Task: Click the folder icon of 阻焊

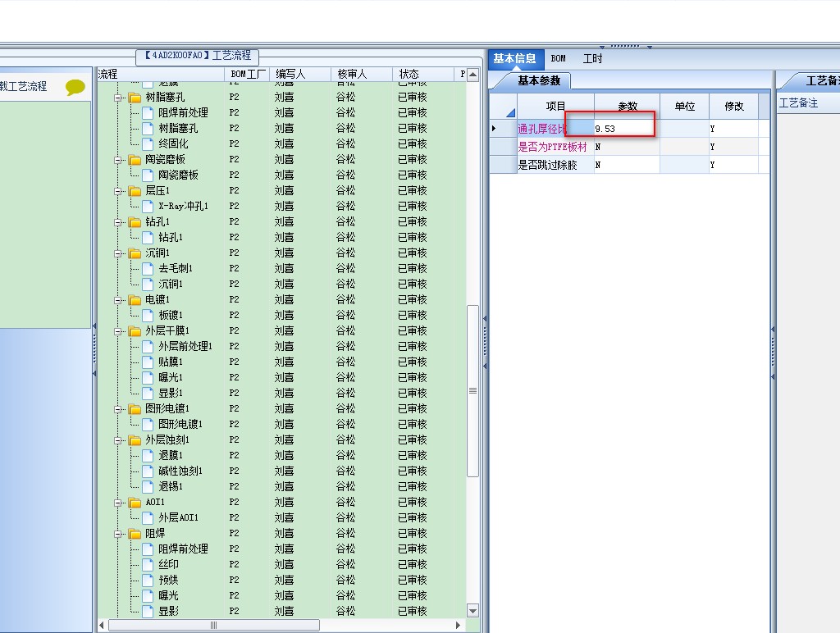Action: pyautogui.click(x=135, y=534)
